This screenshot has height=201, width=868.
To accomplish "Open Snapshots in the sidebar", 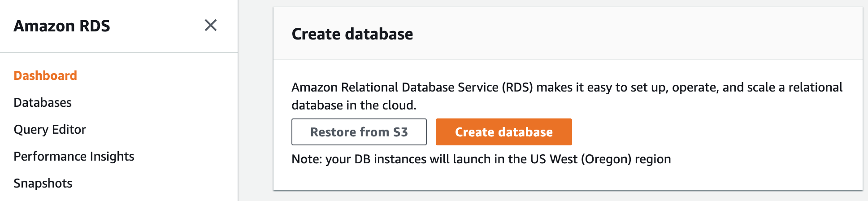I will pos(43,183).
